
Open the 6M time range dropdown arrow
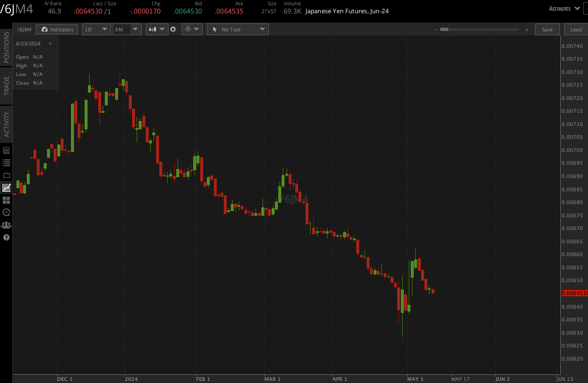tap(135, 29)
